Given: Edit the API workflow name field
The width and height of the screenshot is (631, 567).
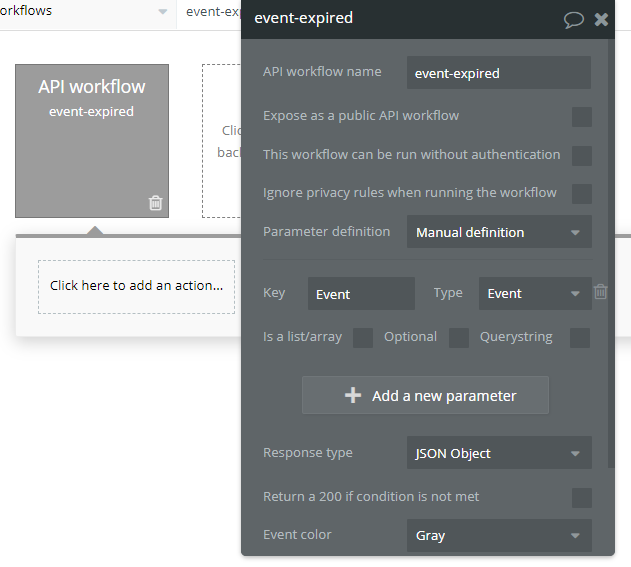Looking at the screenshot, I should [498, 73].
